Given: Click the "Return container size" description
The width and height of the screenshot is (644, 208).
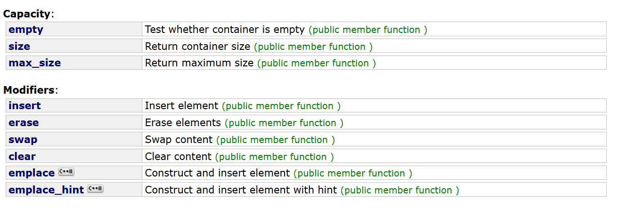Looking at the screenshot, I should pos(197,47).
